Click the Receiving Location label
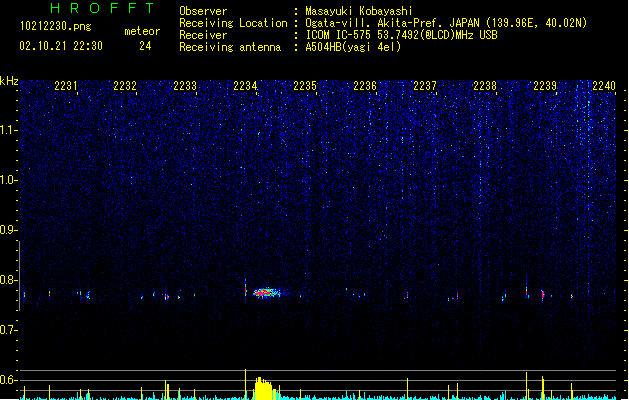Viewport: 629px width, 400px height. click(x=233, y=23)
